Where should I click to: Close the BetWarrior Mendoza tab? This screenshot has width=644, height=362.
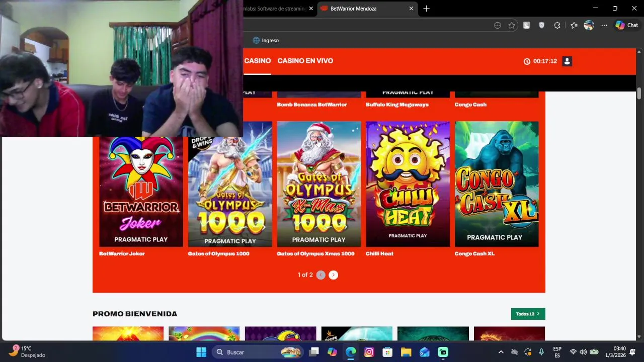(411, 9)
